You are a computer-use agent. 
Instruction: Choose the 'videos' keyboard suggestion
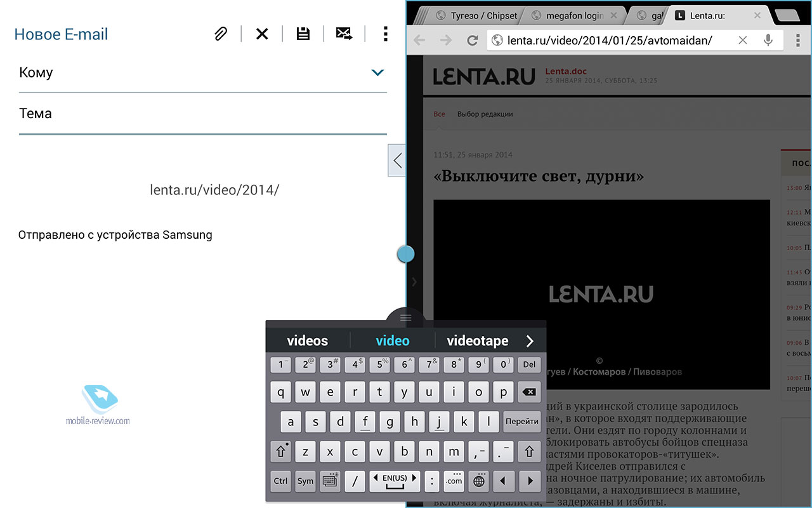click(308, 341)
